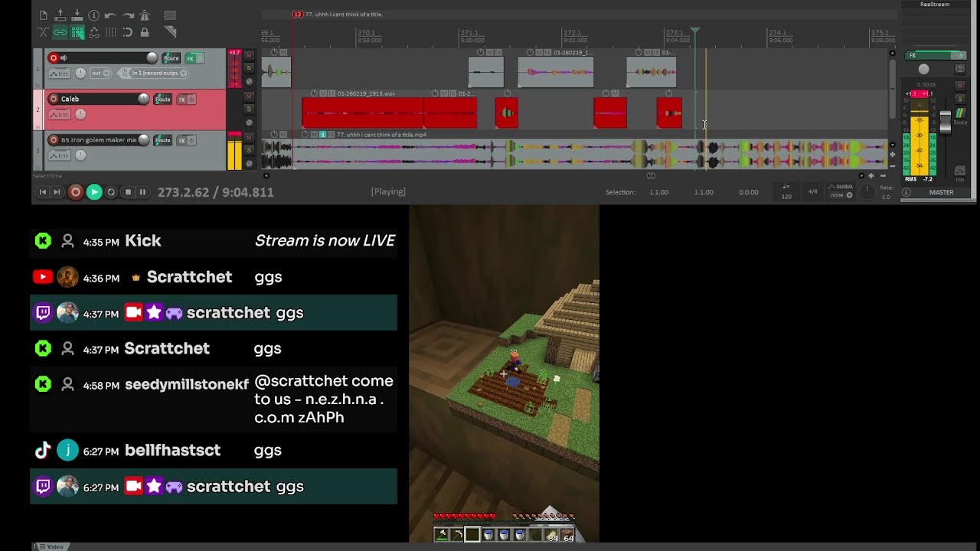This screenshot has height=551, width=980.
Task: Click trim envelope button on Caleb track
Action: 59,115
